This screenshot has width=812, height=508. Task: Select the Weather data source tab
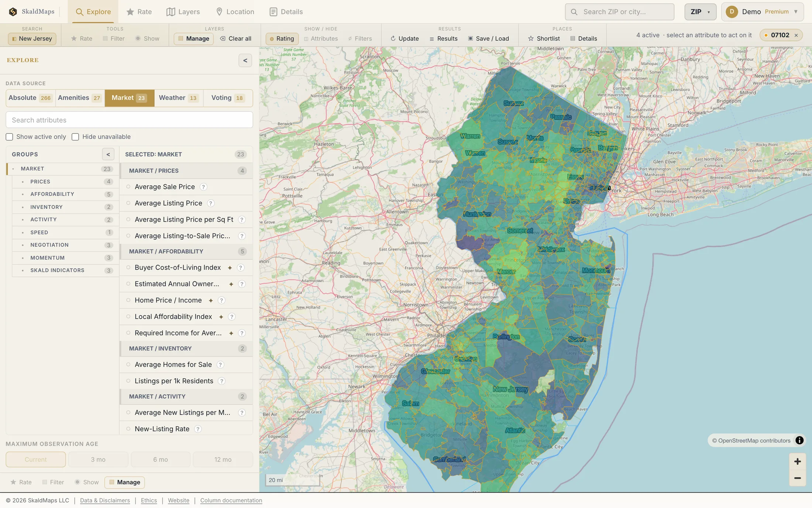point(179,98)
